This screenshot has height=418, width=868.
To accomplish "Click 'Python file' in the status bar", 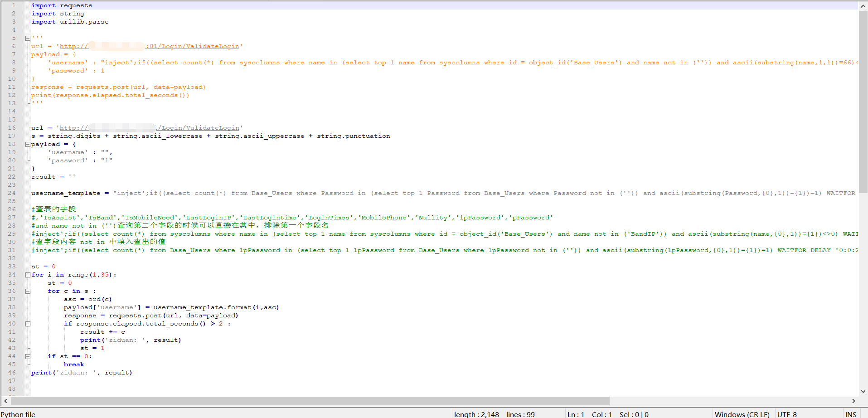I will coord(18,414).
